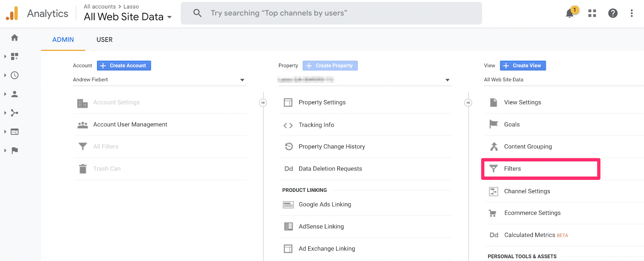Image resolution: width=644 pixels, height=261 pixels.
Task: Click the All Filters funnel icon
Action: pos(83,146)
